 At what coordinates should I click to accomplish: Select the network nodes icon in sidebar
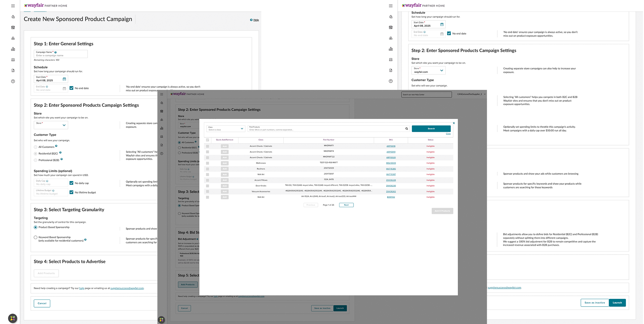coord(13,38)
